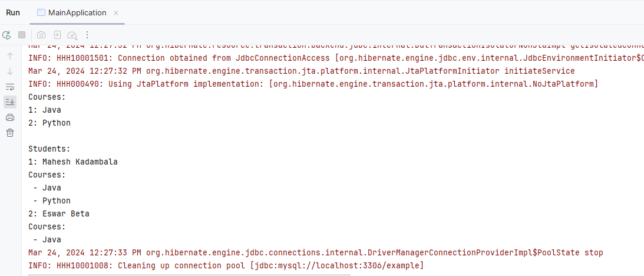Click the horizontal scrollbar under the console

[x=189, y=274]
